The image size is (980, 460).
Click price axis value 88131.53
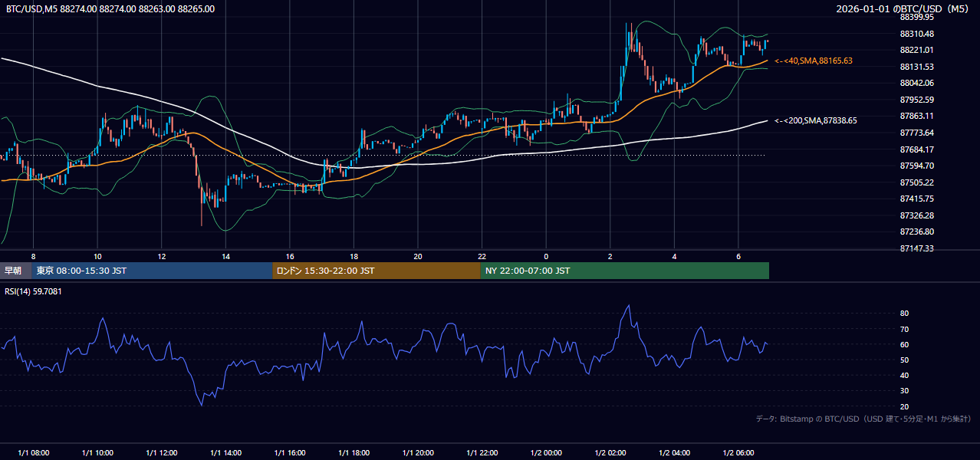pyautogui.click(x=916, y=67)
